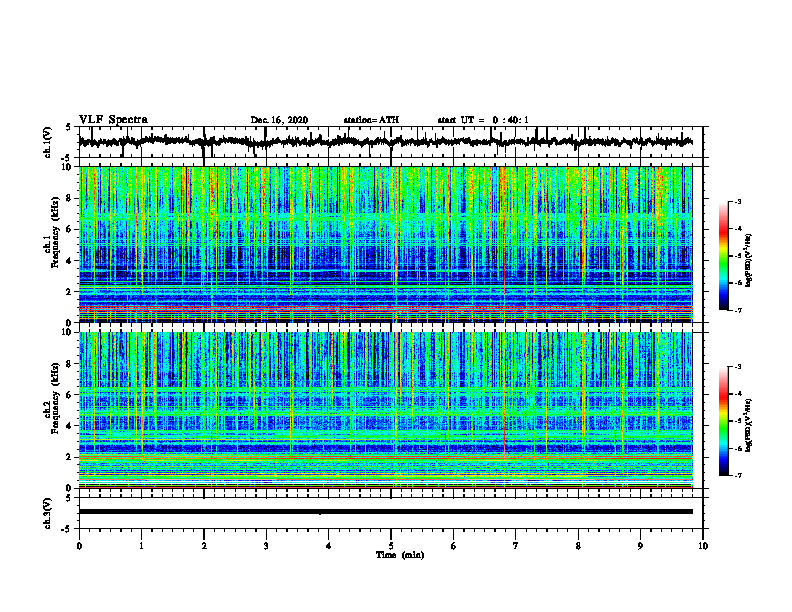Click the time axis tick label '8'

point(578,546)
